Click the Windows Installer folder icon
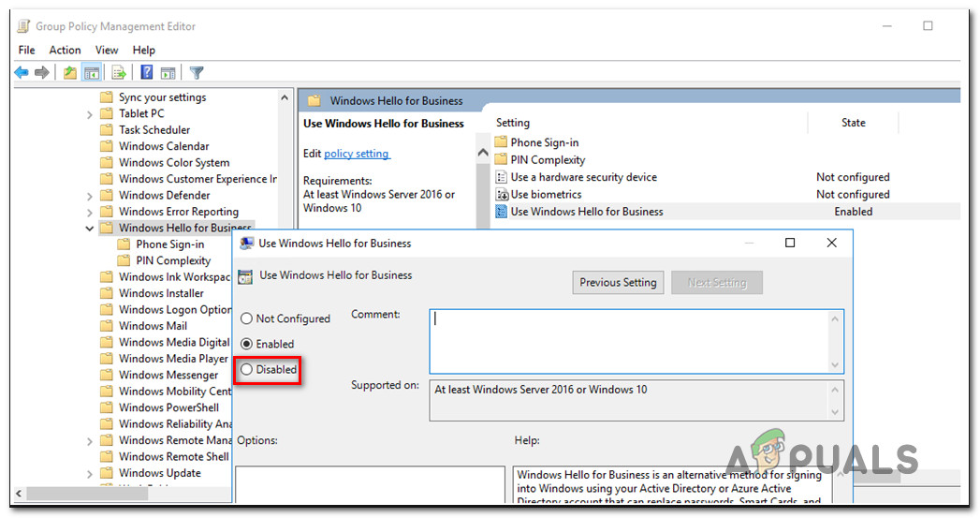 (107, 293)
